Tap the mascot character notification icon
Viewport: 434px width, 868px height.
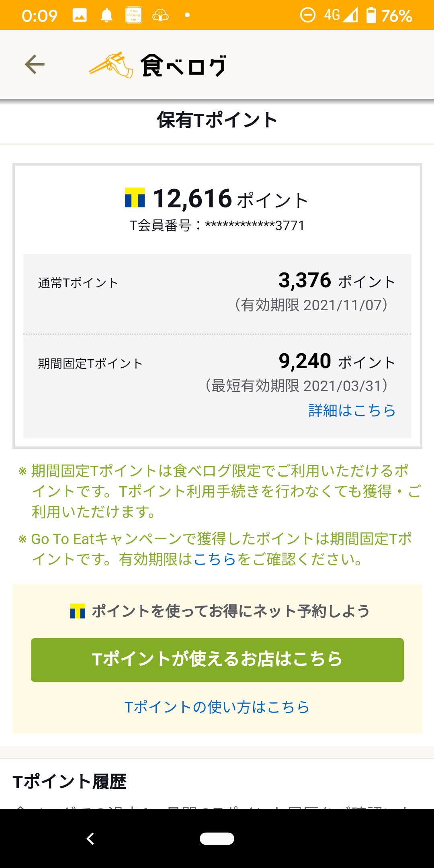(160, 15)
